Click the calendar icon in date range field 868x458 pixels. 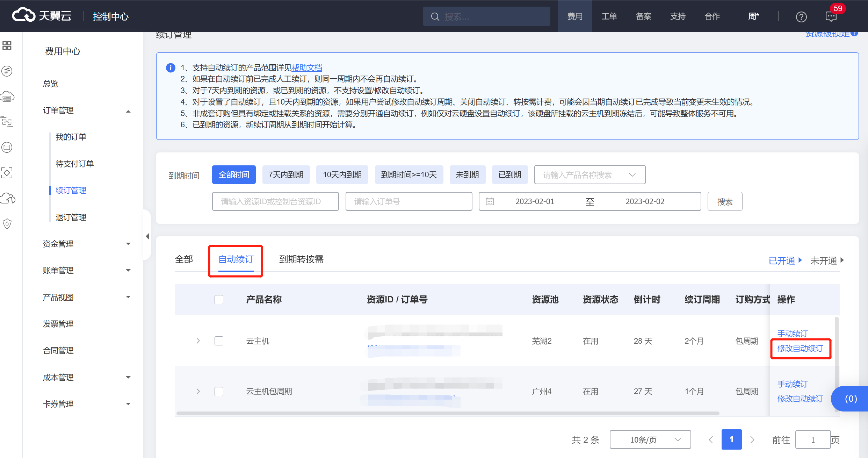(490, 201)
